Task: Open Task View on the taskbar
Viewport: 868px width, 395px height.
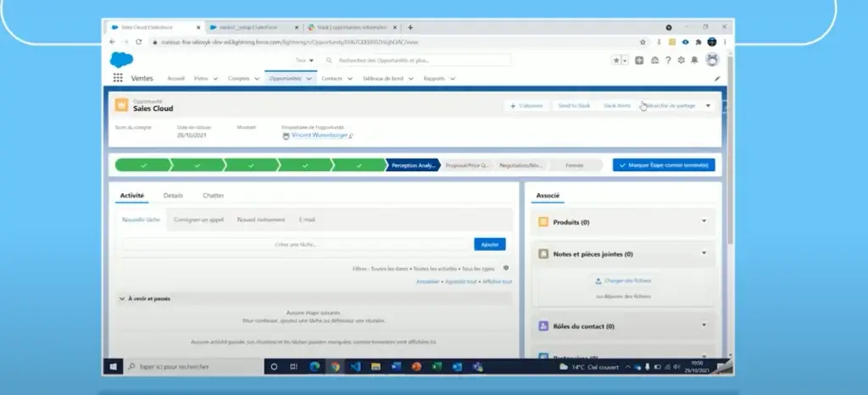Action: click(294, 366)
